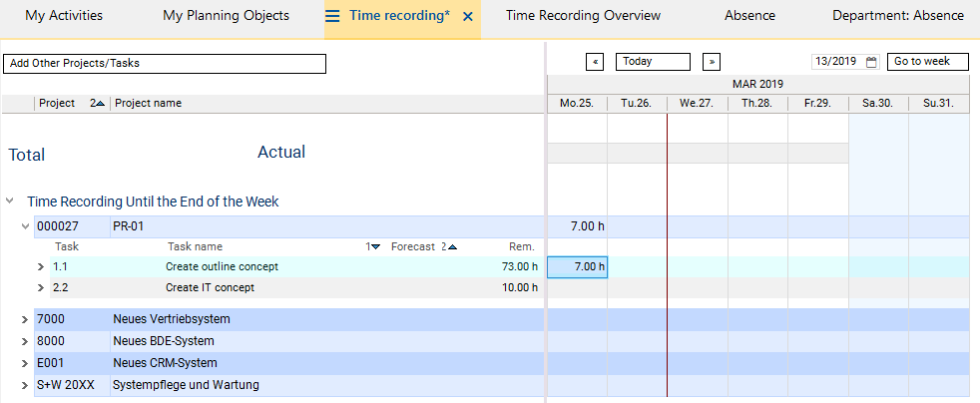The image size is (980, 403).
Task: Open the Absence tab
Action: coord(750,16)
